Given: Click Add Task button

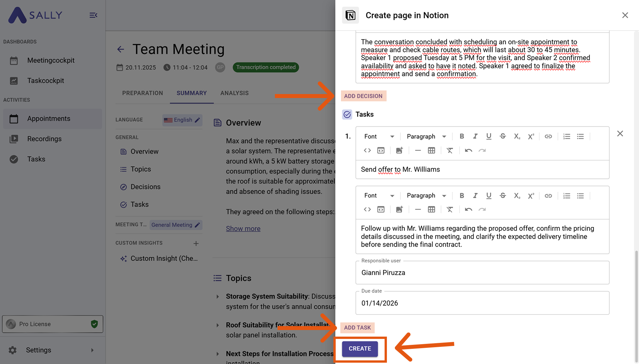Looking at the screenshot, I should (357, 328).
